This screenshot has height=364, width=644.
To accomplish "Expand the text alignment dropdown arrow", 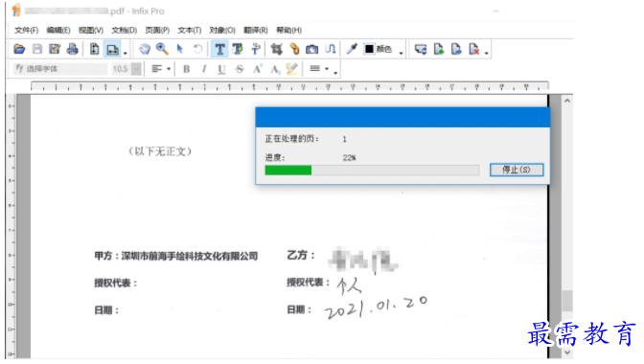I will pos(169,69).
